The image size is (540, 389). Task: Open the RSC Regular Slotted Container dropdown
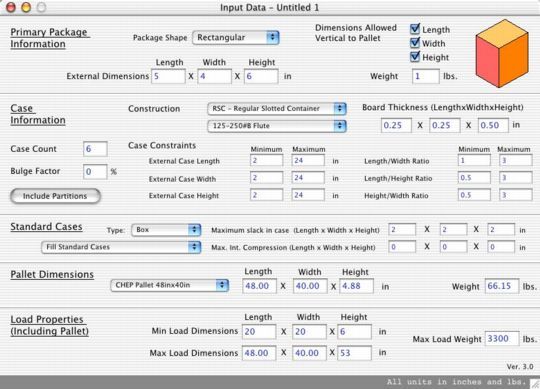277,108
